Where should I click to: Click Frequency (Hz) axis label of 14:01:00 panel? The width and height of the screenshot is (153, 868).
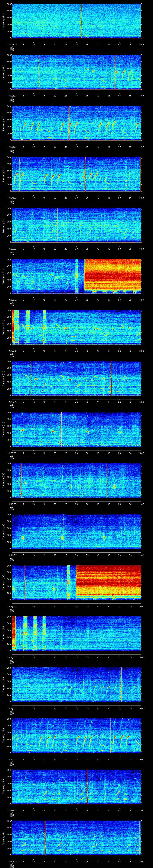coord(3,21)
